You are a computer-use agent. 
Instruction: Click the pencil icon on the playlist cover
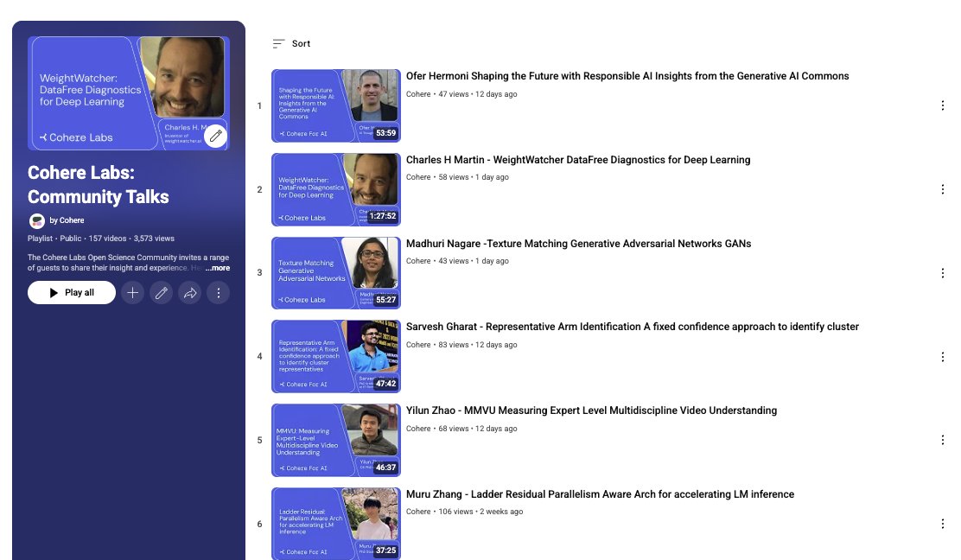tap(216, 136)
